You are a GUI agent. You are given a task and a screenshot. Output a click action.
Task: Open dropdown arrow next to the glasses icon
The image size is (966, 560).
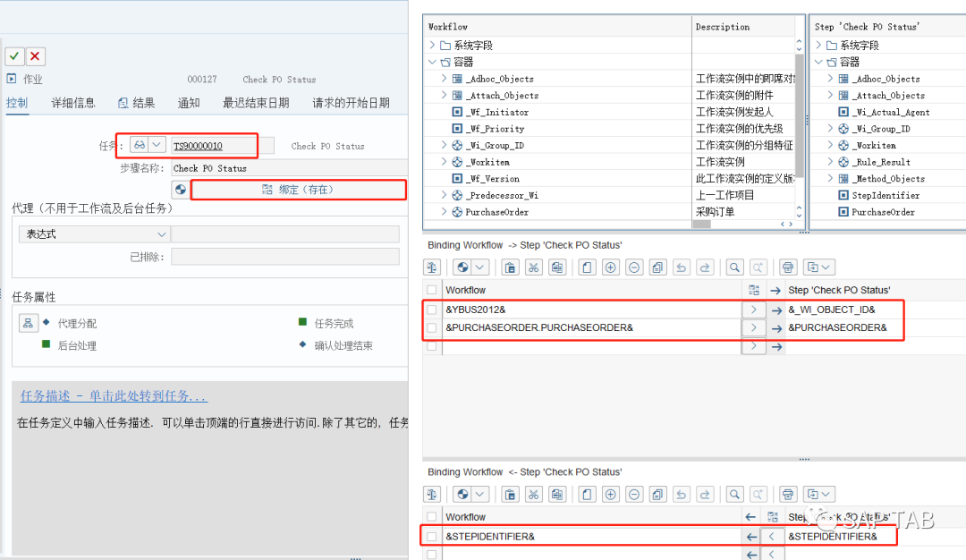[157, 145]
